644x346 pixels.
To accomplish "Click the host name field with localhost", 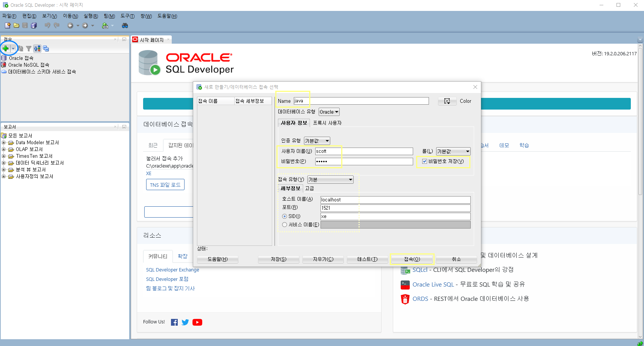I will pos(395,200).
